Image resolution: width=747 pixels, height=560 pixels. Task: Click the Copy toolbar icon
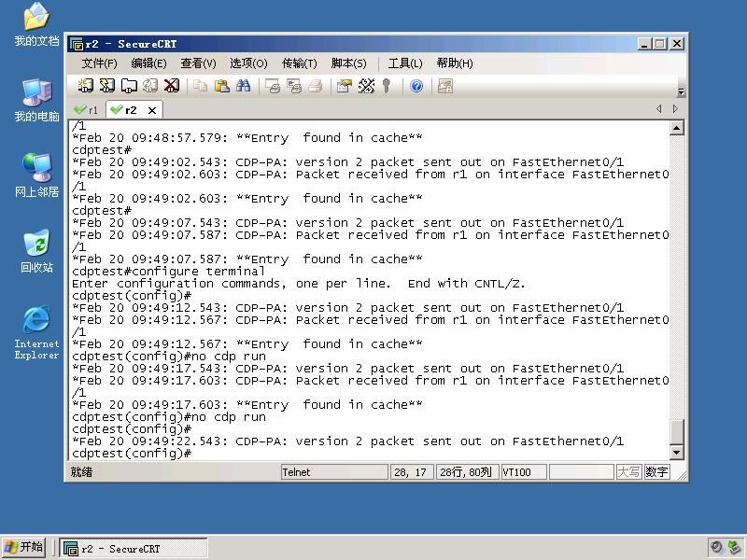(200, 86)
